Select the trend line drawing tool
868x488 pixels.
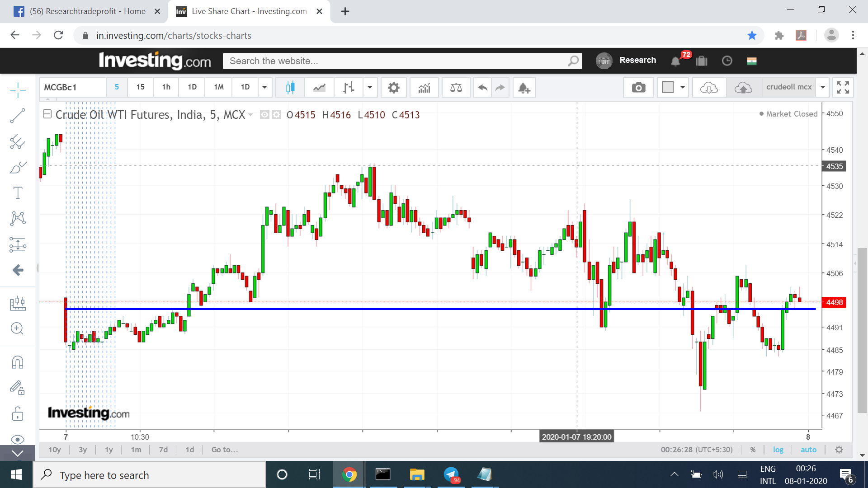18,116
